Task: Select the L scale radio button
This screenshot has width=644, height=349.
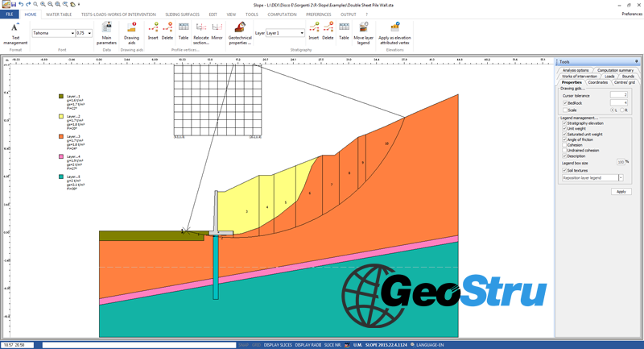Action: [x=613, y=110]
